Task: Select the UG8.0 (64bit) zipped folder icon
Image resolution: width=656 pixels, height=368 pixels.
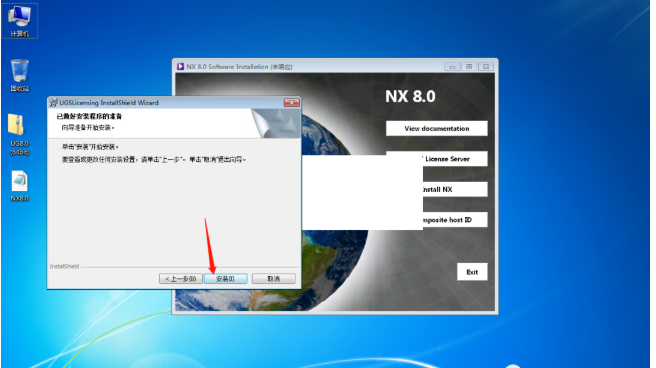Action: pyautogui.click(x=20, y=135)
